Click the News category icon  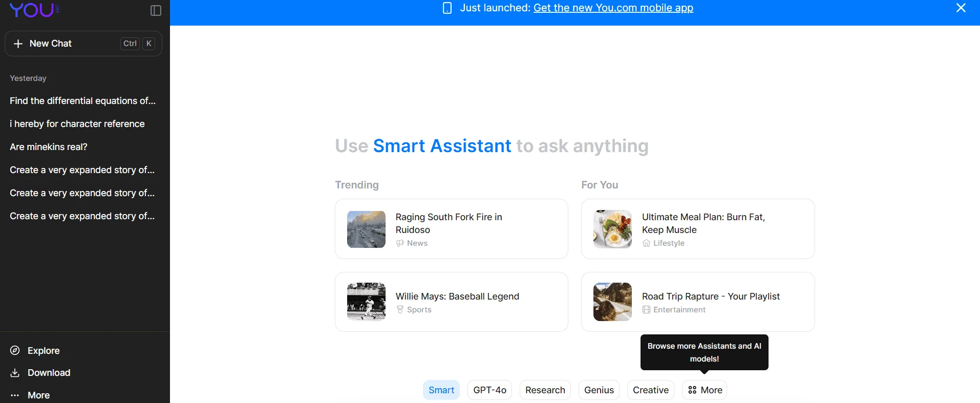pyautogui.click(x=400, y=243)
